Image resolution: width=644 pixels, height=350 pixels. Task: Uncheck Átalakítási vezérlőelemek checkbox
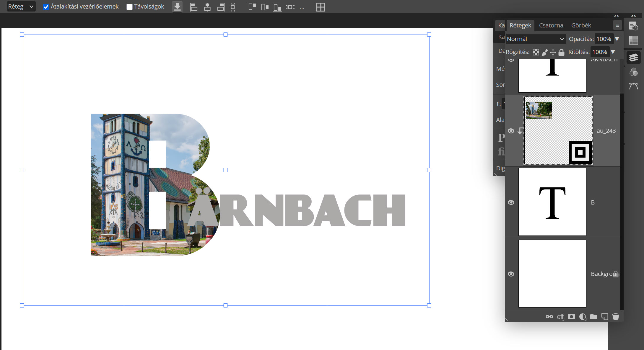[46, 7]
